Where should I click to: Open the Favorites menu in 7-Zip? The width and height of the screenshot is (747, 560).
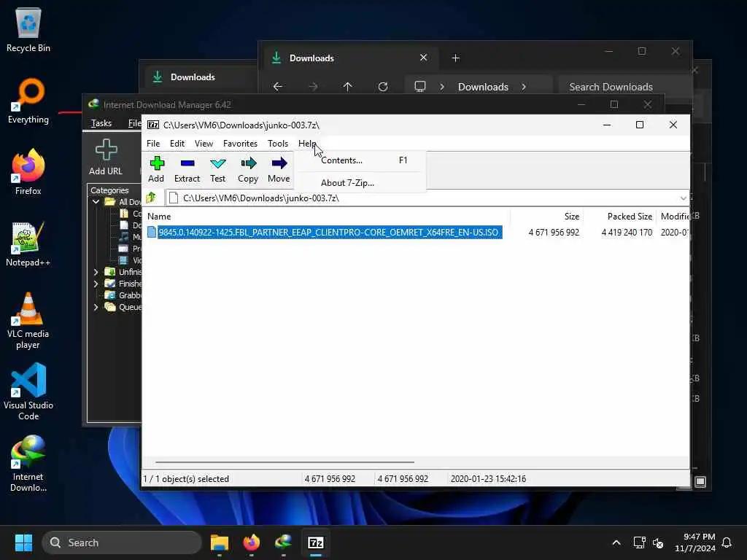240,144
